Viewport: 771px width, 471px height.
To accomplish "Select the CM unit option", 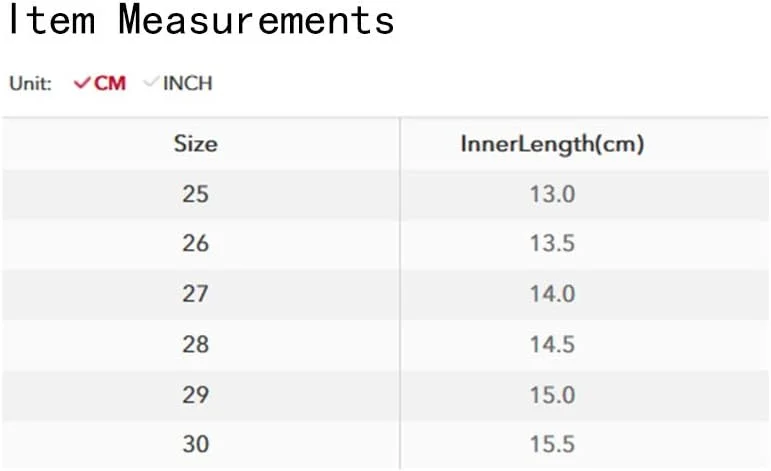I will 109,83.
